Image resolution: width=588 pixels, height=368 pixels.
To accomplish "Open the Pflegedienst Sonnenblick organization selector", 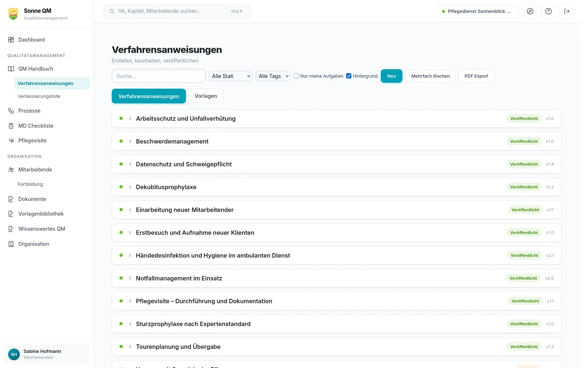I will click(x=478, y=11).
